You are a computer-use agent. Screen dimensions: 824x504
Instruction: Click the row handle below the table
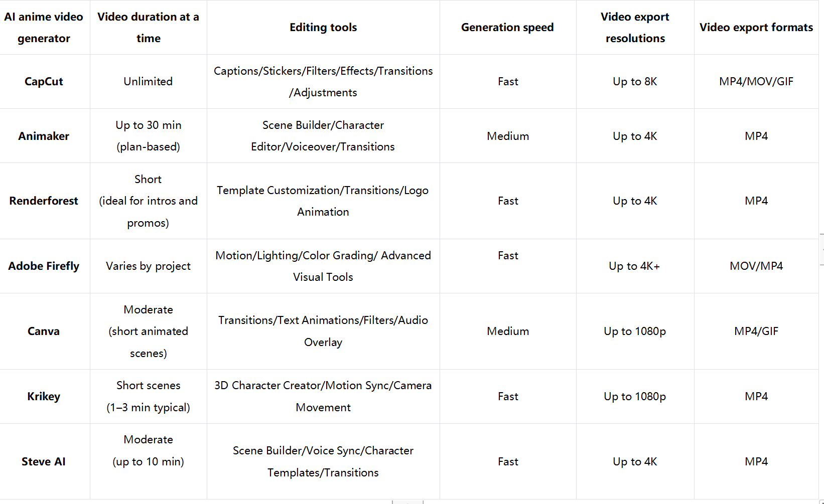point(407,501)
